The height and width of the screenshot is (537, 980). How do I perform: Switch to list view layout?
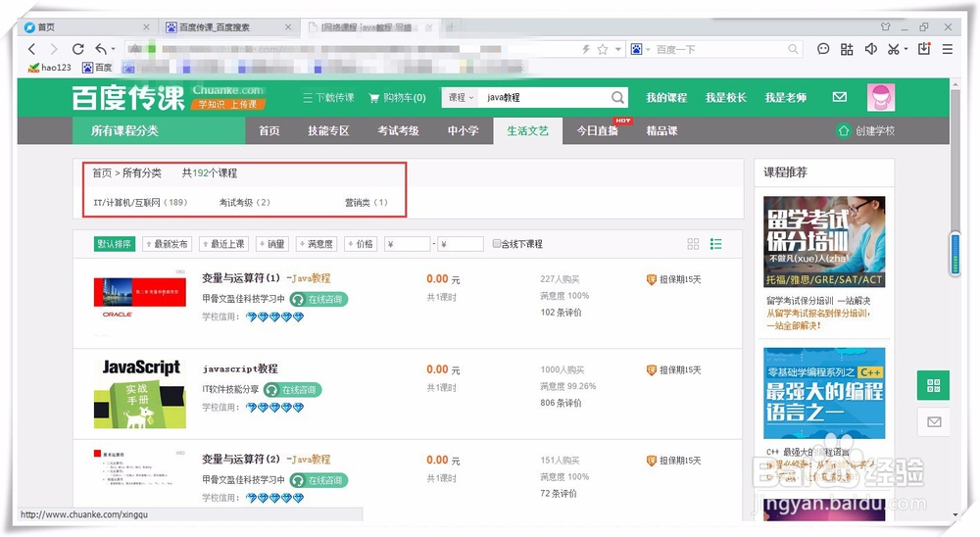pos(716,244)
